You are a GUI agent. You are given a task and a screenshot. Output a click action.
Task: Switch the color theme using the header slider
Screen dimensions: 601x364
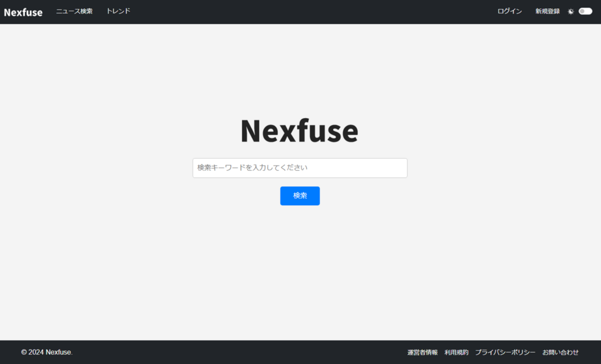click(x=585, y=12)
